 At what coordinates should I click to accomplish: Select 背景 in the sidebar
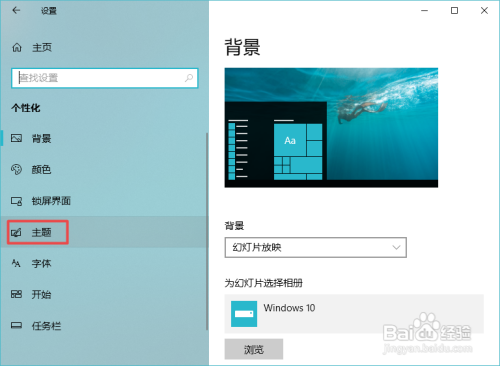coord(103,138)
